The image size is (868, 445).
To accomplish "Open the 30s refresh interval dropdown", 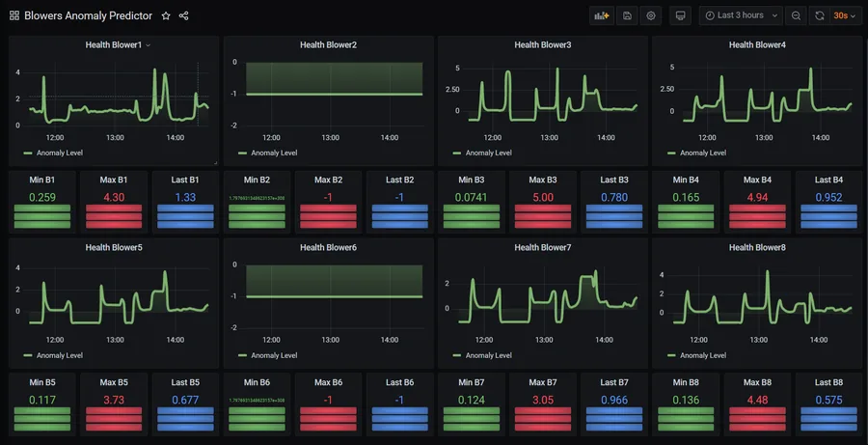I will click(x=845, y=15).
